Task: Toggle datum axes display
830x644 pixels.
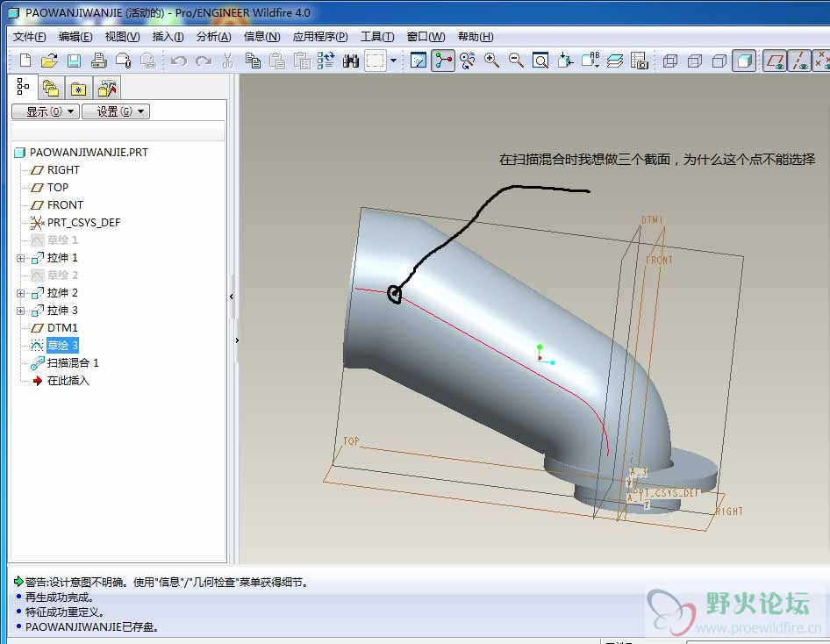Action: coord(798,61)
